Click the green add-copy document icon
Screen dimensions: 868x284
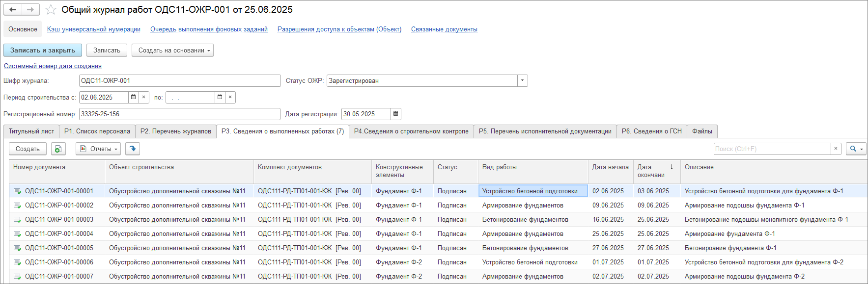[x=58, y=149]
